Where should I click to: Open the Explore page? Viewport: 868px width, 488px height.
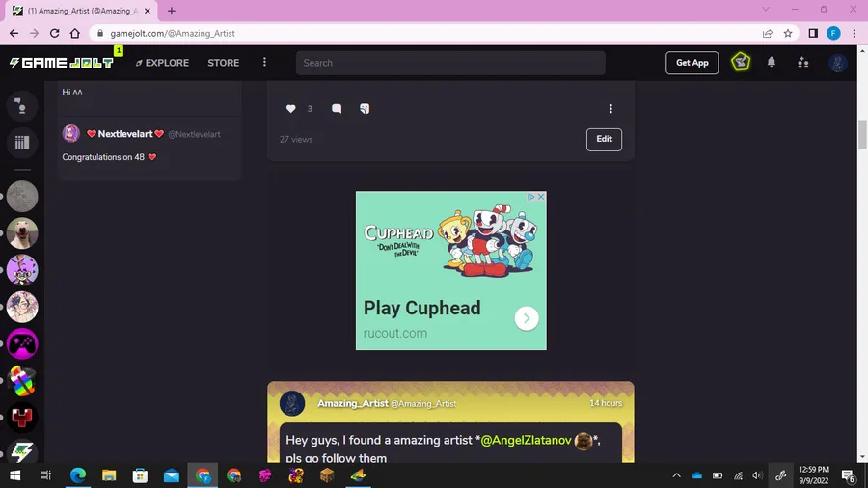(x=162, y=63)
